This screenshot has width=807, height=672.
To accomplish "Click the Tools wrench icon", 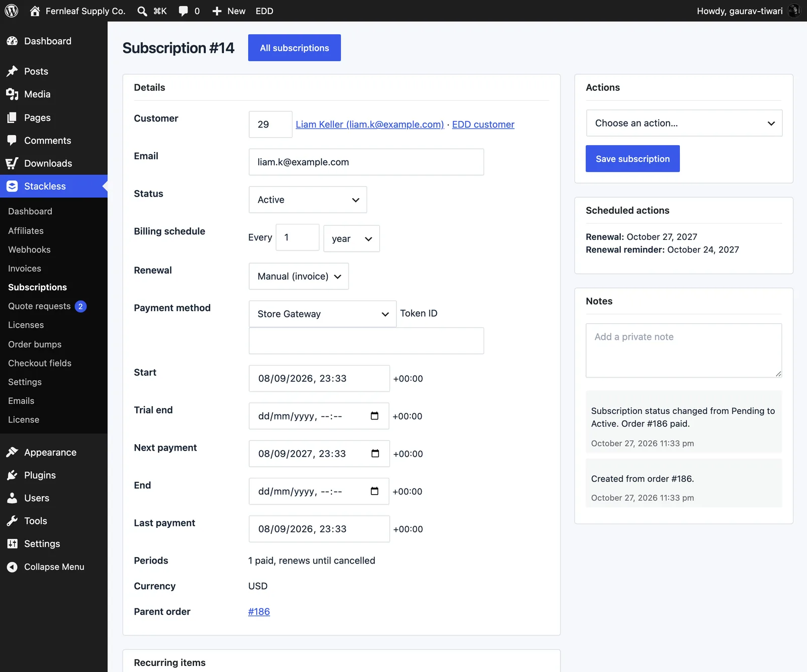I will click(12, 521).
